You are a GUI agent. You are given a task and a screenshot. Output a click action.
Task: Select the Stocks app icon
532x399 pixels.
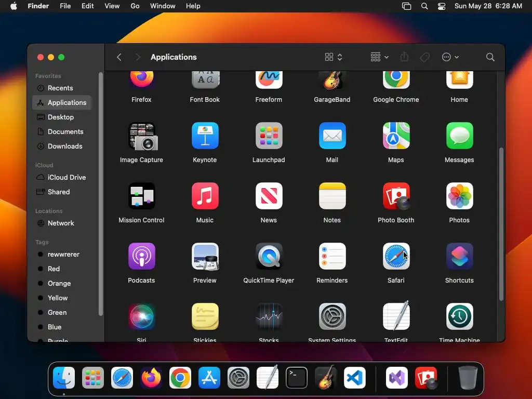pyautogui.click(x=269, y=316)
